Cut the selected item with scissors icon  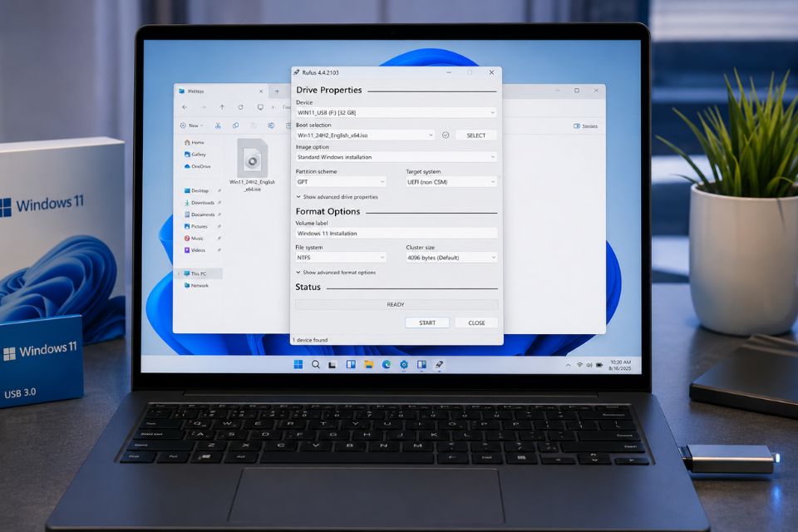[x=218, y=126]
